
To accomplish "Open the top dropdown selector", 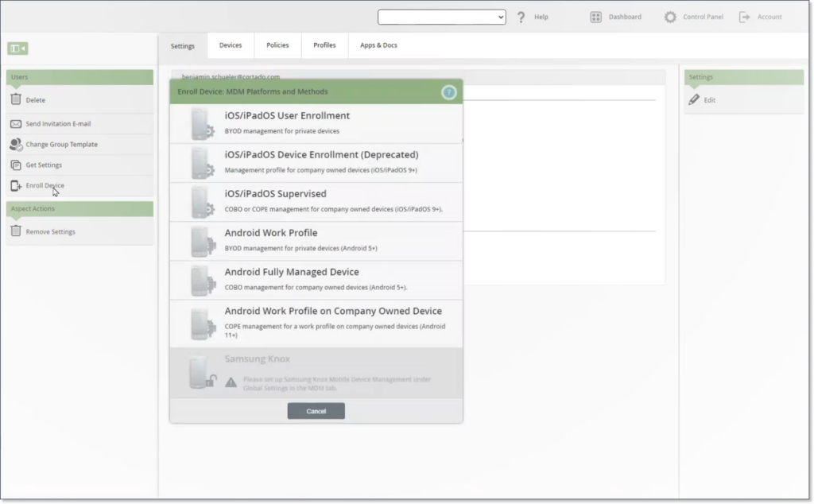I will [442, 17].
